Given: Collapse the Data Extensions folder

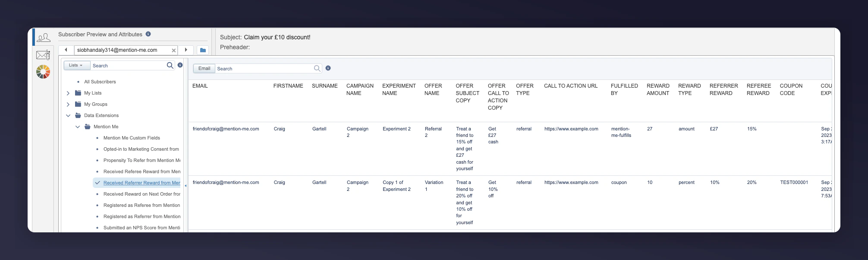Looking at the screenshot, I should (x=68, y=116).
